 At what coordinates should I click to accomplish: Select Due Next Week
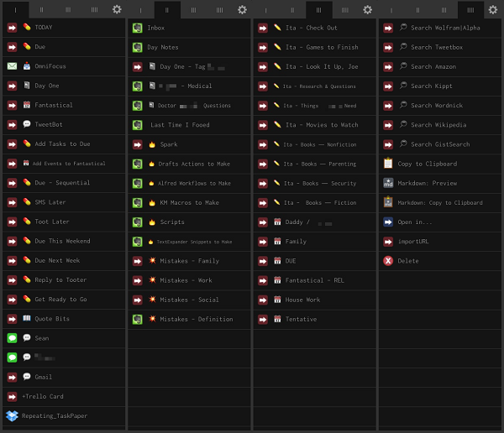pyautogui.click(x=64, y=261)
